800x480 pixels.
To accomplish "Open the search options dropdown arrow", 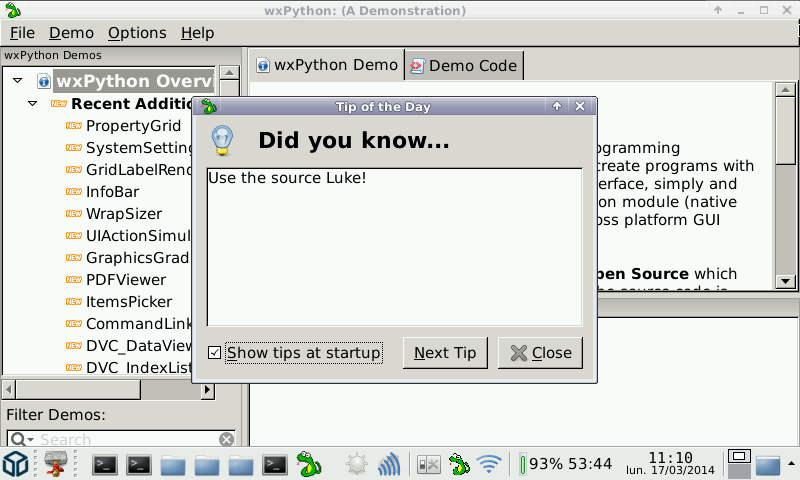I will [x=31, y=440].
